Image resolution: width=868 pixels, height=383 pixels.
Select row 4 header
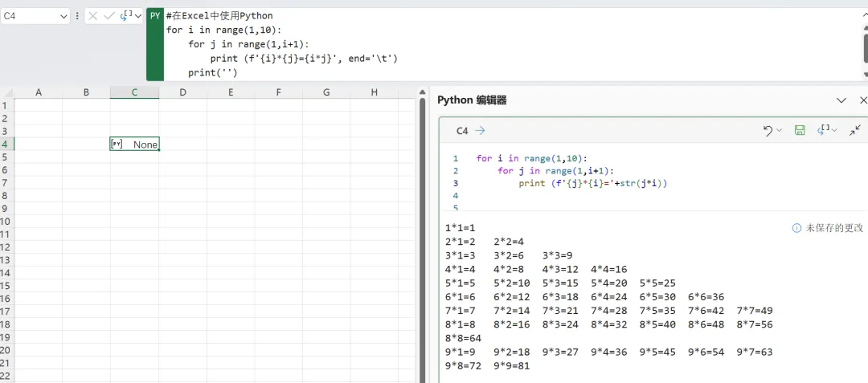[5, 145]
